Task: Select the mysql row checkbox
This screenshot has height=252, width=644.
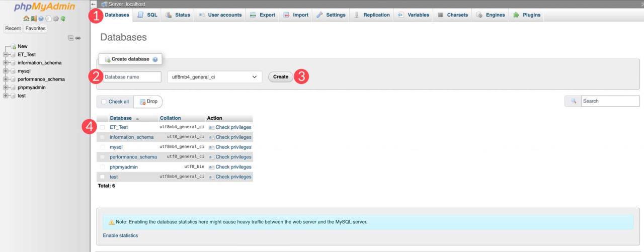Action: [x=103, y=147]
